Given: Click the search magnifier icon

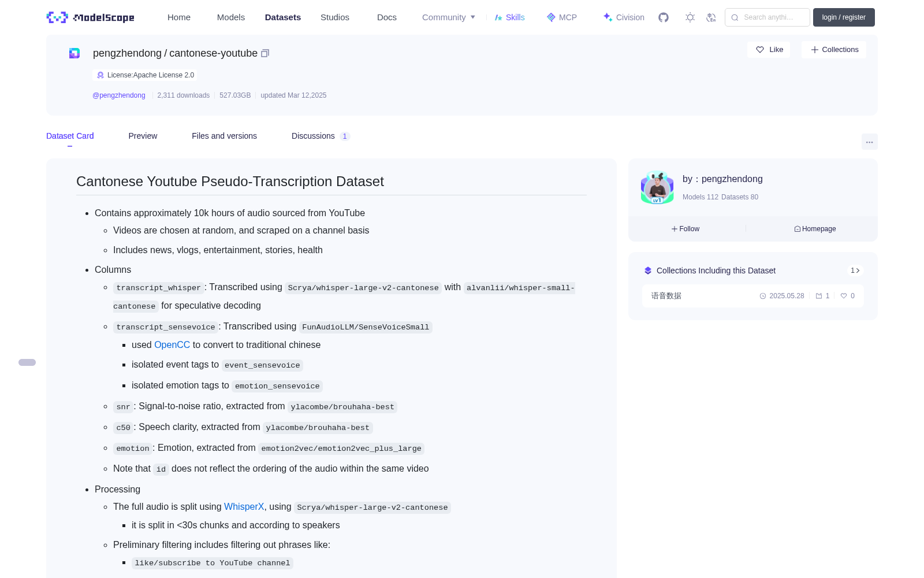Looking at the screenshot, I should click(735, 17).
